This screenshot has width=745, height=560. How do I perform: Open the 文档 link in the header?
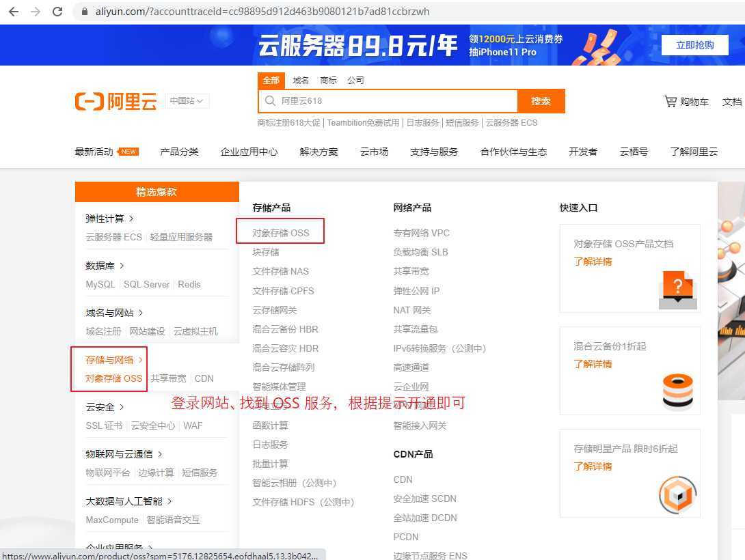(732, 102)
